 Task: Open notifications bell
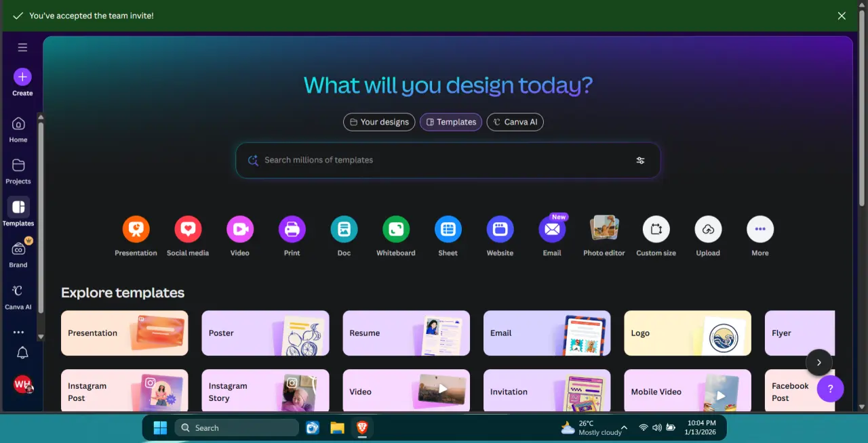pyautogui.click(x=22, y=353)
